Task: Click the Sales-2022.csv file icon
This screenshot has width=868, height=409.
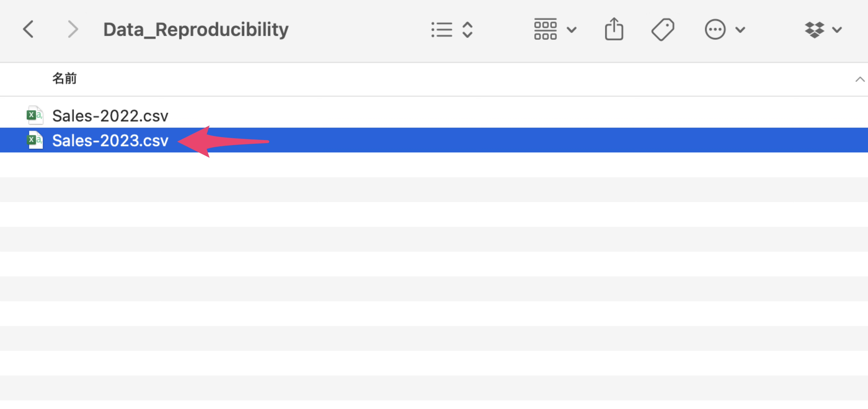Action: [x=35, y=115]
